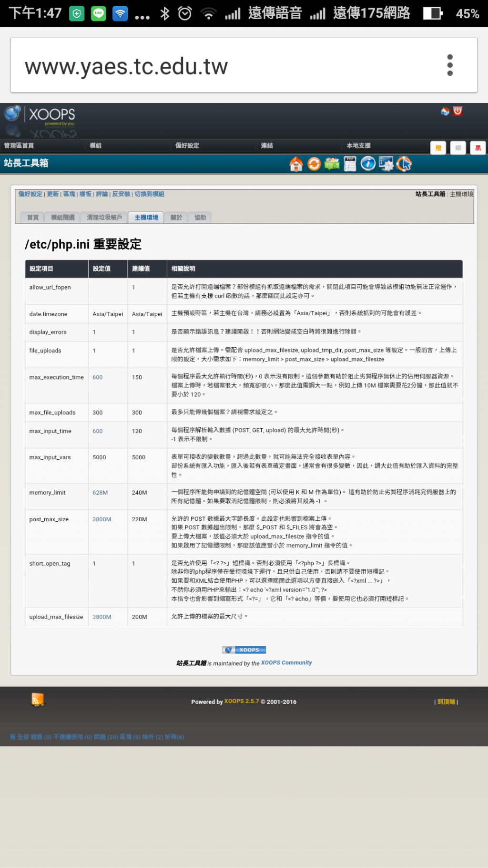488x868 pixels.
Task: Switch to the 模組隨選 tab
Action: pyautogui.click(x=63, y=217)
